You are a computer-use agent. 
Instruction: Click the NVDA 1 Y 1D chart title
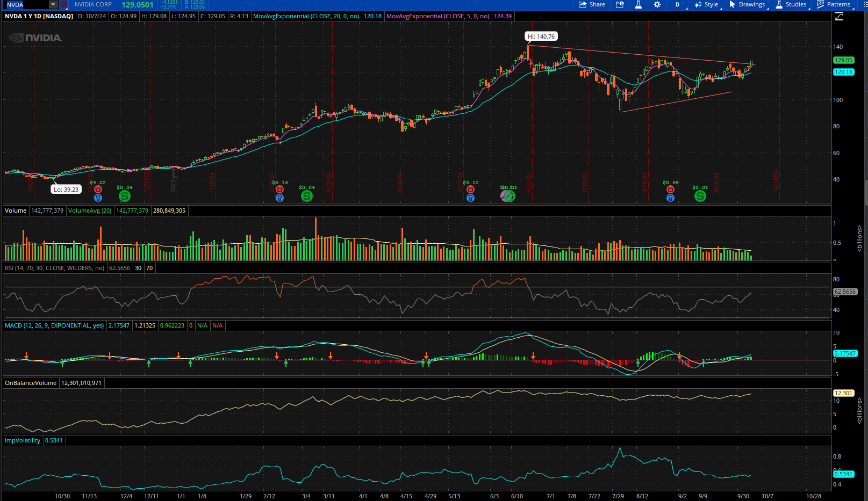(39, 16)
